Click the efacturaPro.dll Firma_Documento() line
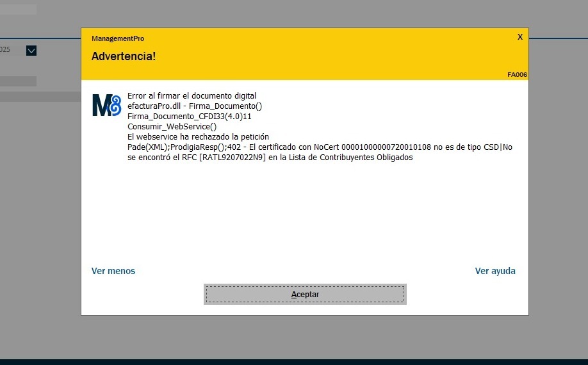The width and height of the screenshot is (588, 365). point(195,106)
